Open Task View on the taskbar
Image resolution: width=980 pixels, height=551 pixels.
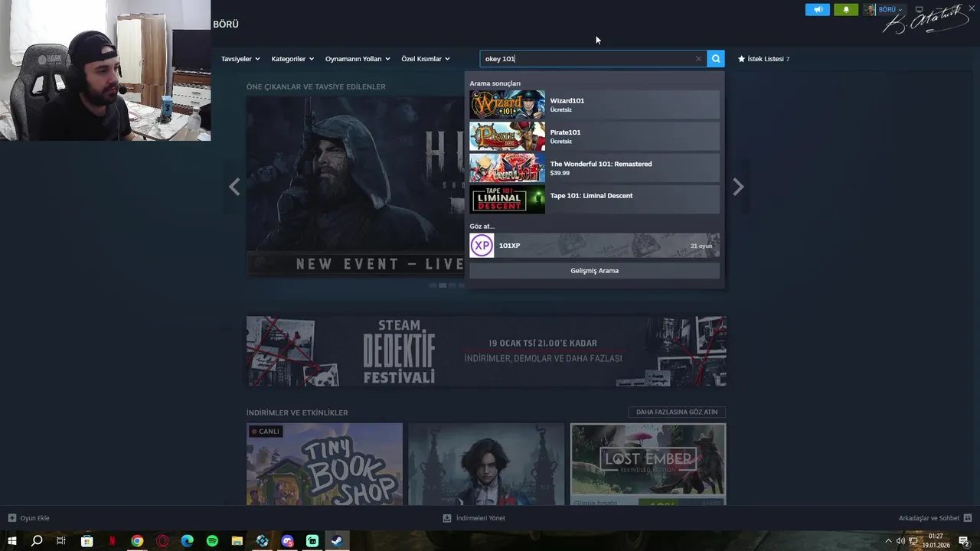[x=61, y=541]
